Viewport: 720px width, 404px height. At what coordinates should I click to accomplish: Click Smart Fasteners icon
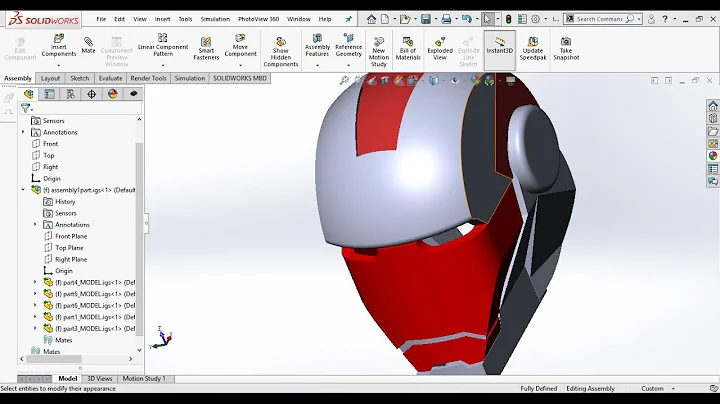(206, 49)
